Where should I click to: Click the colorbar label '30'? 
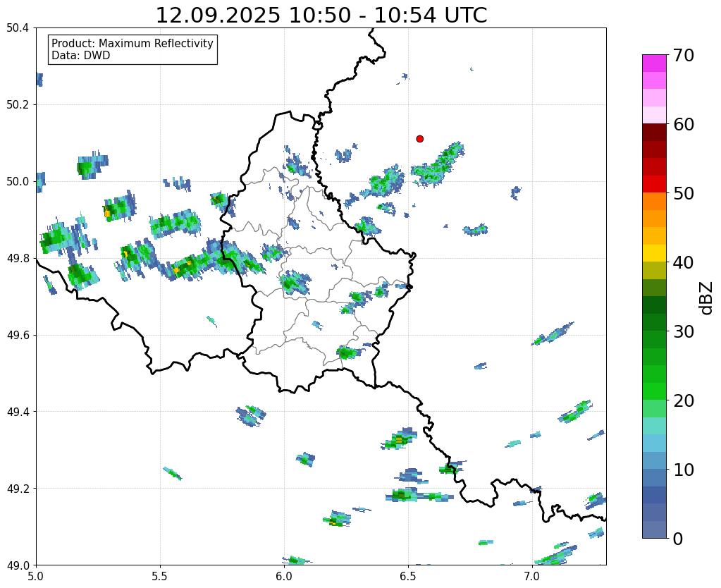pyautogui.click(x=683, y=331)
